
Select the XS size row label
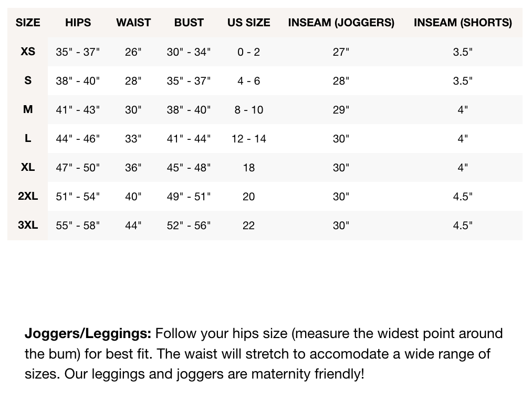click(28, 52)
